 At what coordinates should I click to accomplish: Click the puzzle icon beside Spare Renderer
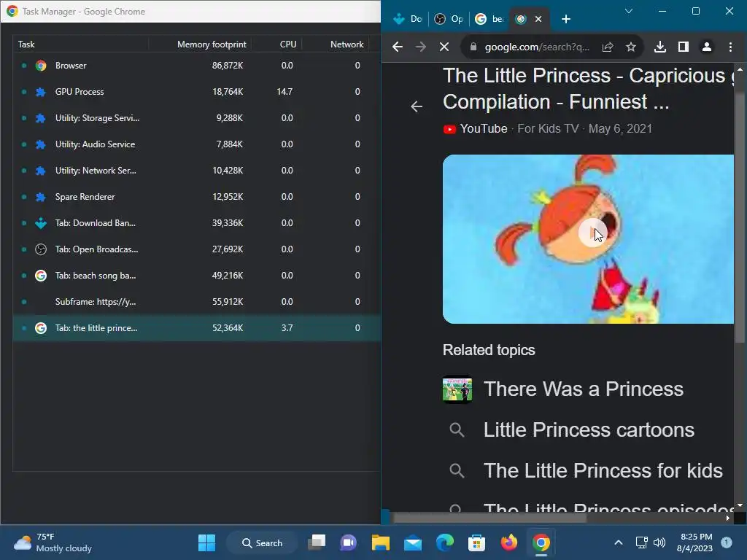(41, 197)
